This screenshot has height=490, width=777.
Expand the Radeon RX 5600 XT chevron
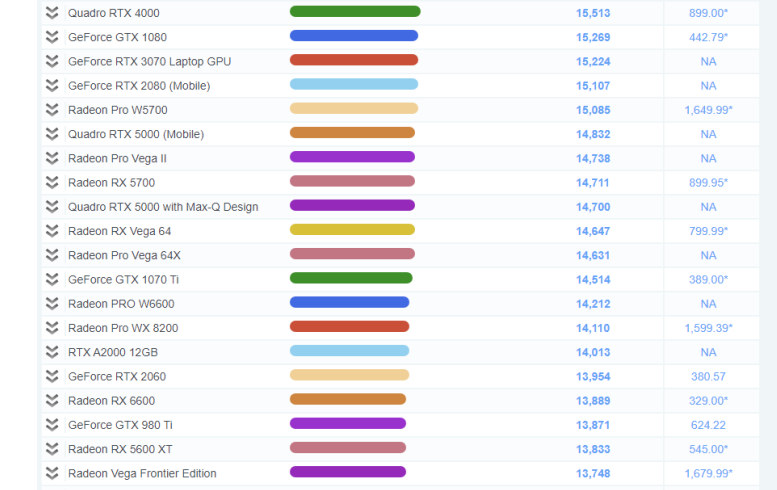tap(52, 449)
